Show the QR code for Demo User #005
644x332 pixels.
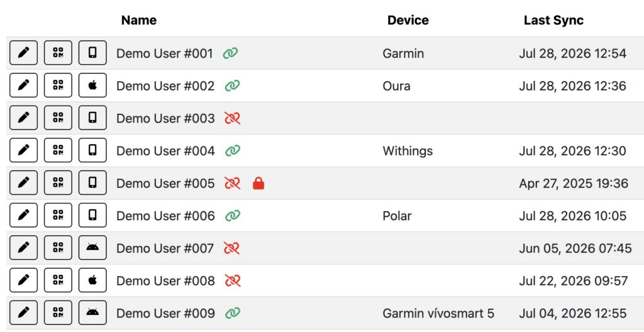[x=58, y=183]
